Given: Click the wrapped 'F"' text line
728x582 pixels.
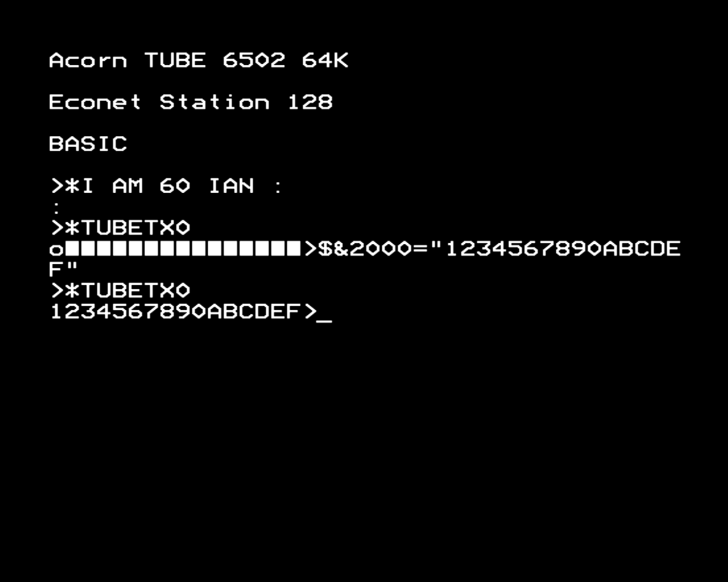Looking at the screenshot, I should (63, 267).
